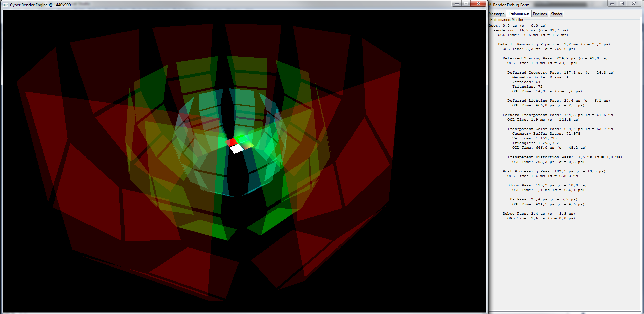Show the Shader tab
Image resolution: width=644 pixels, height=314 pixels.
556,14
